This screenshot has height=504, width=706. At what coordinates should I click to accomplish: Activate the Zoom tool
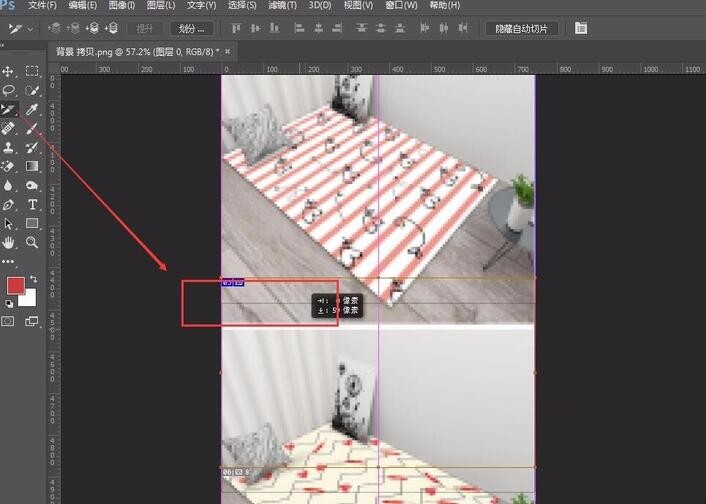point(32,242)
